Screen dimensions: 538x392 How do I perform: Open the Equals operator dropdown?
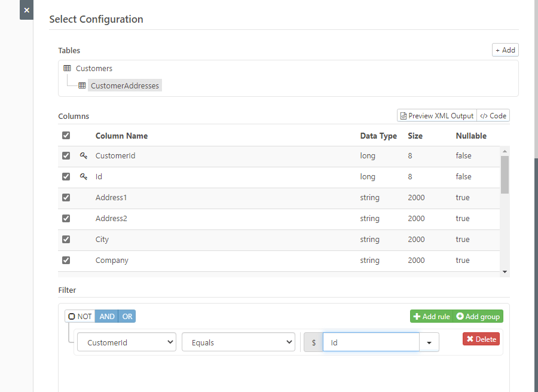[x=239, y=342]
